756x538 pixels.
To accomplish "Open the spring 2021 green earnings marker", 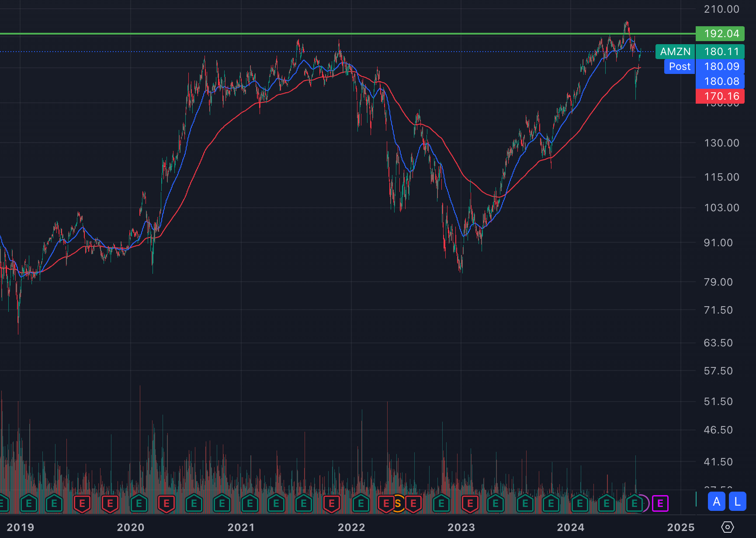I will tap(276, 503).
